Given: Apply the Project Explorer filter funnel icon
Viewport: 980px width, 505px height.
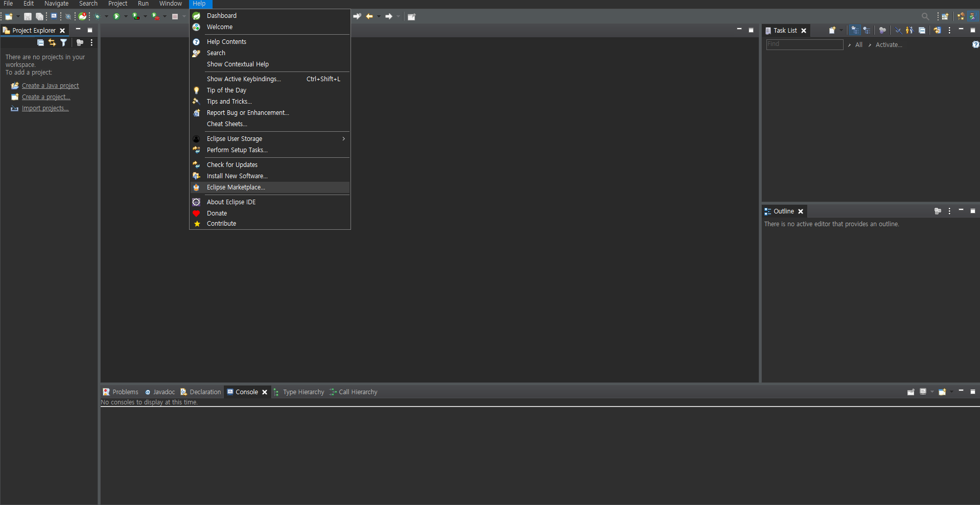Looking at the screenshot, I should (x=63, y=43).
